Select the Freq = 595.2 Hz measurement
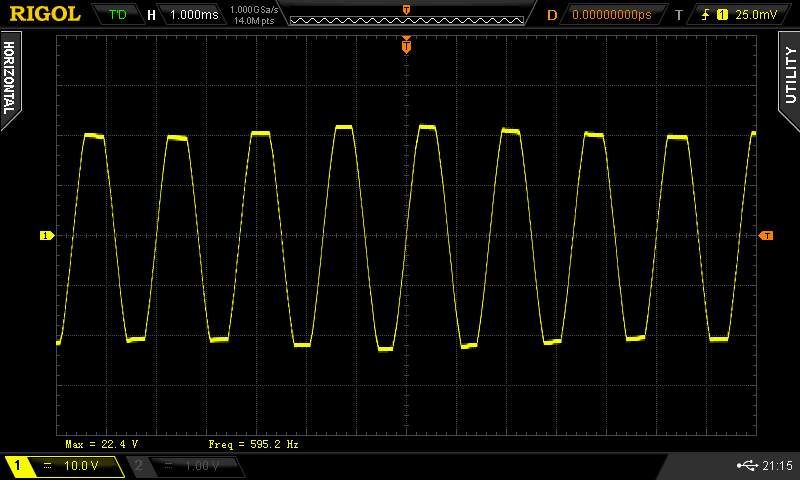The image size is (800, 480). [x=253, y=443]
